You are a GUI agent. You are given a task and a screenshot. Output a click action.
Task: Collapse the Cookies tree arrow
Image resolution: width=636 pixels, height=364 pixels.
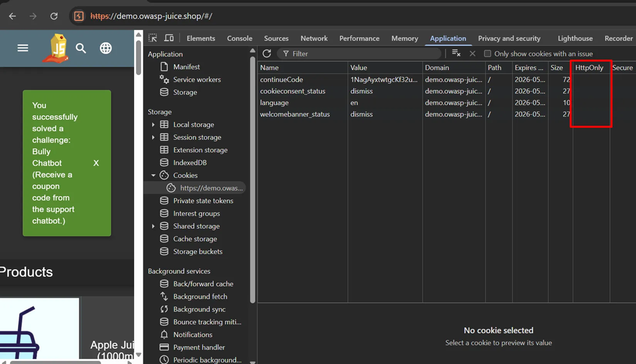pyautogui.click(x=153, y=176)
